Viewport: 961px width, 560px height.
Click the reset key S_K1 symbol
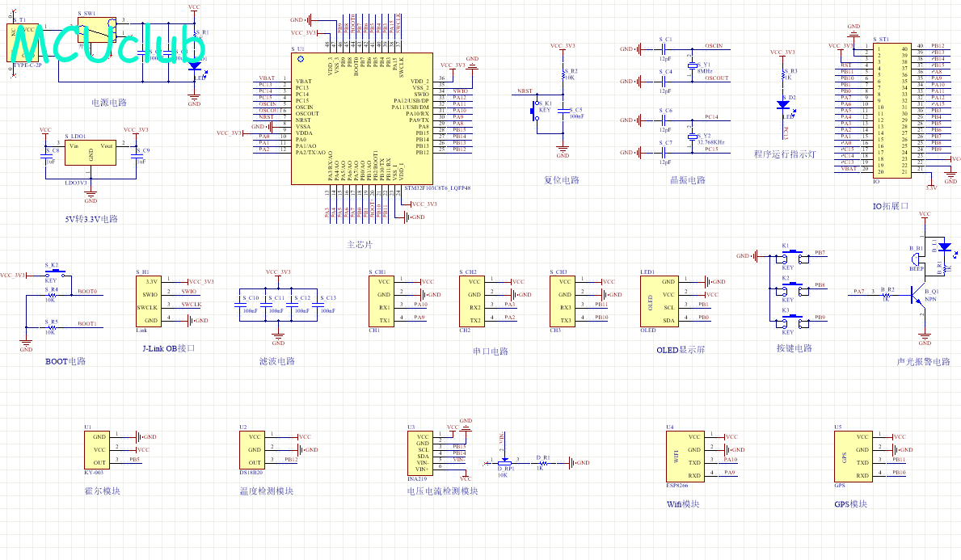pyautogui.click(x=535, y=111)
